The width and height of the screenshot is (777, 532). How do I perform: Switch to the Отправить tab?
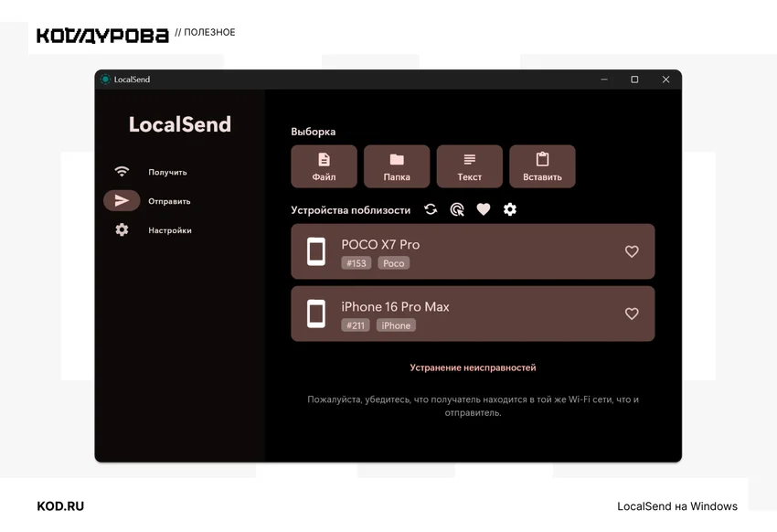click(169, 201)
